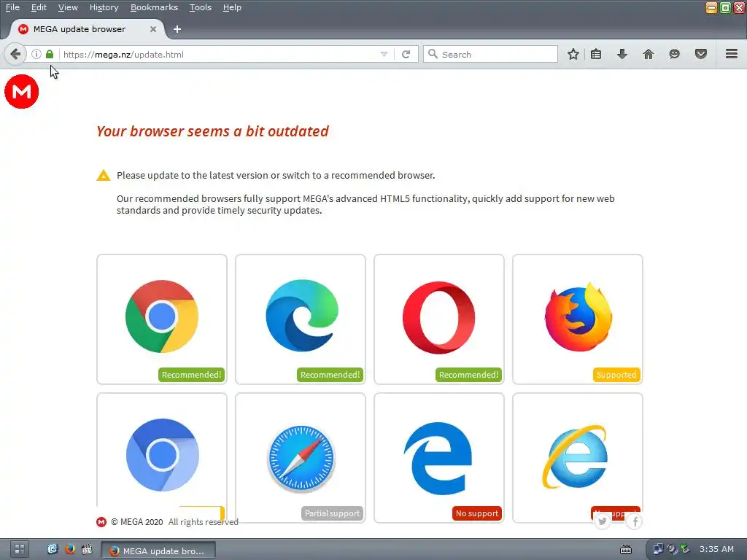Viewport: 747px width, 560px height.
Task: Click the Google Chrome browser logo
Action: click(x=162, y=316)
